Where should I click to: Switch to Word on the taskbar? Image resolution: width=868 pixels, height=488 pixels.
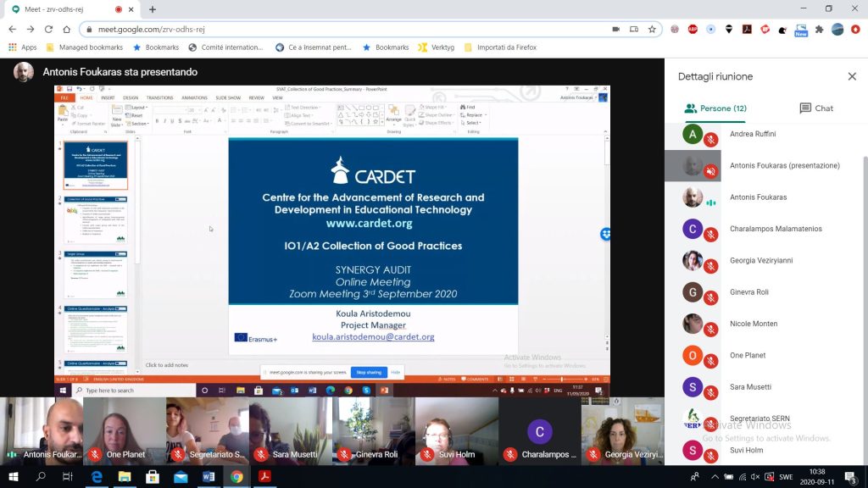click(x=209, y=476)
